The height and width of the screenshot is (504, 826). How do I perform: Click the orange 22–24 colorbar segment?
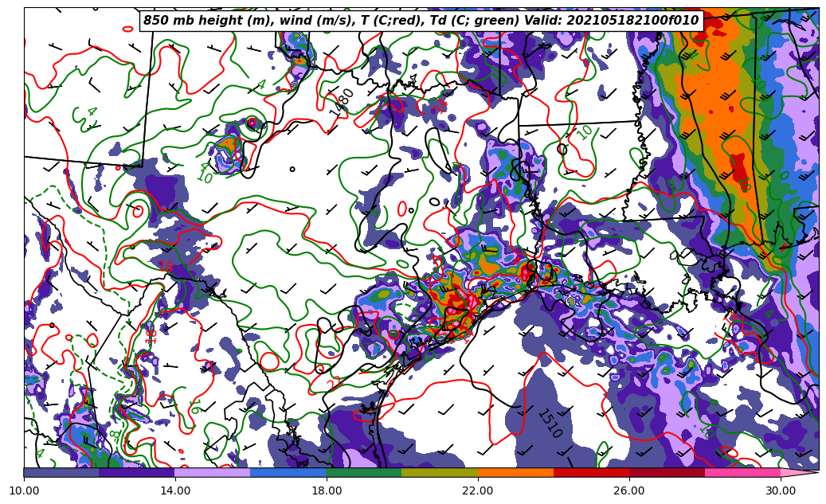515,472
